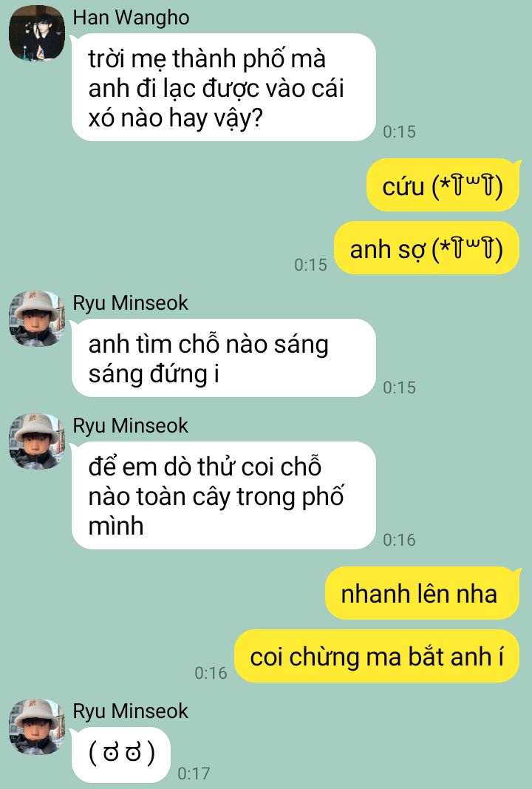This screenshot has width=532, height=789.
Task: Tap the 0:17 timestamp
Action: tap(194, 773)
